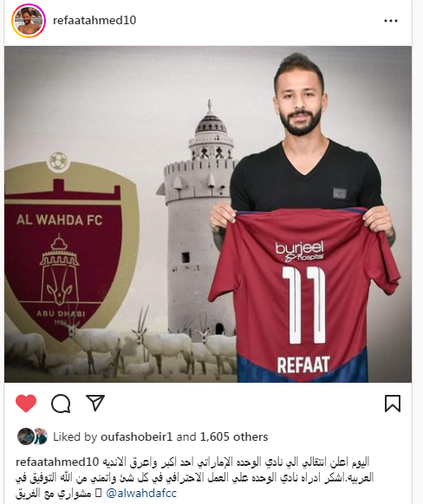This screenshot has height=504, width=423.
Task: Open refaatahmed10 username in post header
Action: point(94,20)
